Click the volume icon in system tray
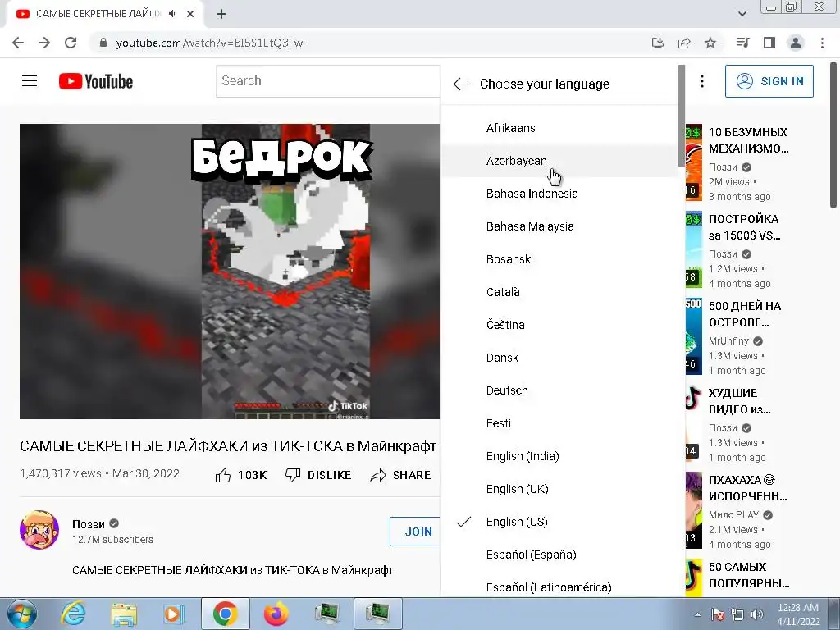This screenshot has width=840, height=630. click(x=756, y=614)
